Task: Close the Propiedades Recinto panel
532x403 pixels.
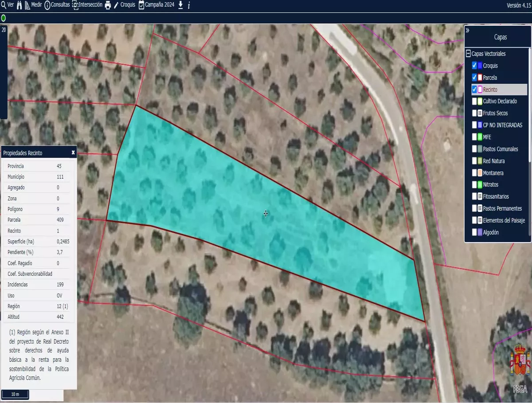Action: (x=73, y=153)
